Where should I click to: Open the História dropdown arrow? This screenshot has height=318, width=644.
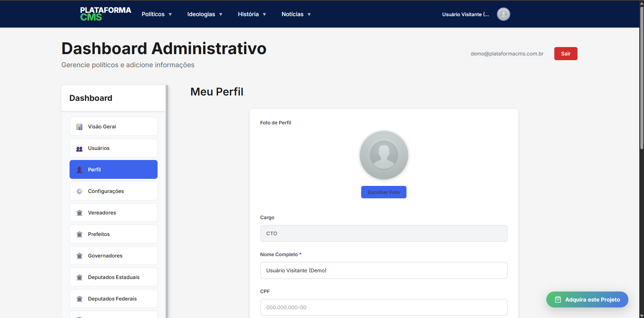point(264,14)
